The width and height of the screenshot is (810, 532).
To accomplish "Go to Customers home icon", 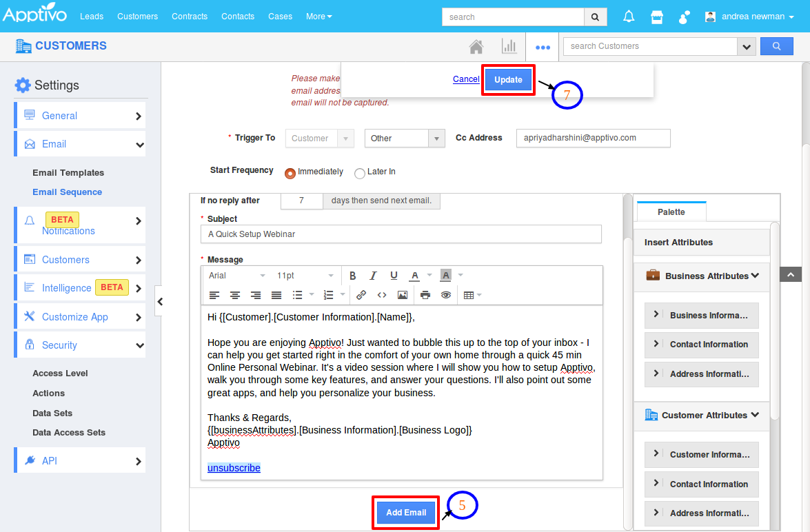I will (476, 47).
